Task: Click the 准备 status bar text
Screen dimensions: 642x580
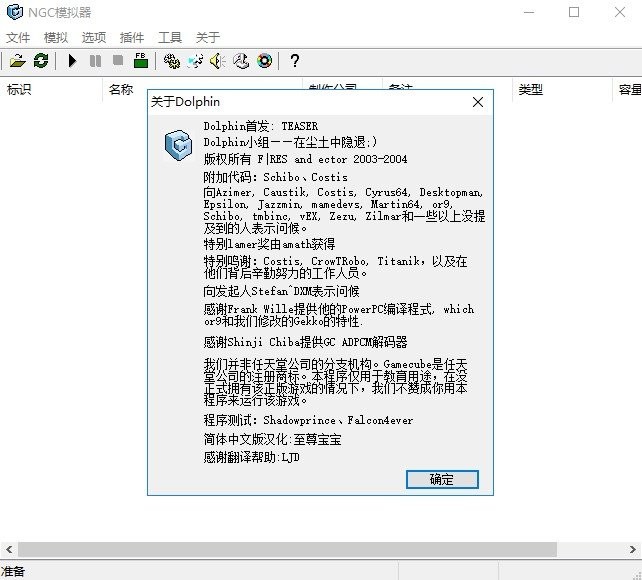Action: (13, 571)
